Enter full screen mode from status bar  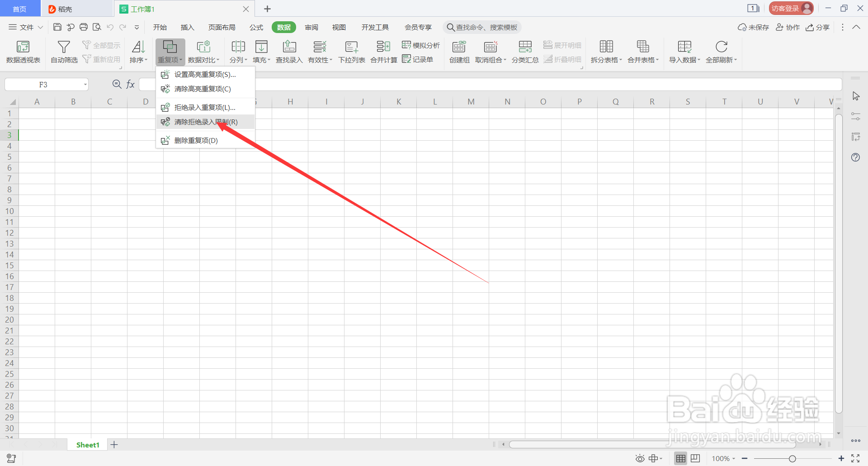pos(855,458)
